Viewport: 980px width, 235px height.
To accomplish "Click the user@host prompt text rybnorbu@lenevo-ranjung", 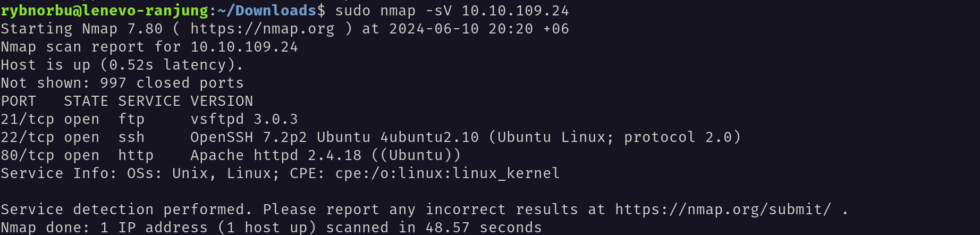I will [x=105, y=11].
